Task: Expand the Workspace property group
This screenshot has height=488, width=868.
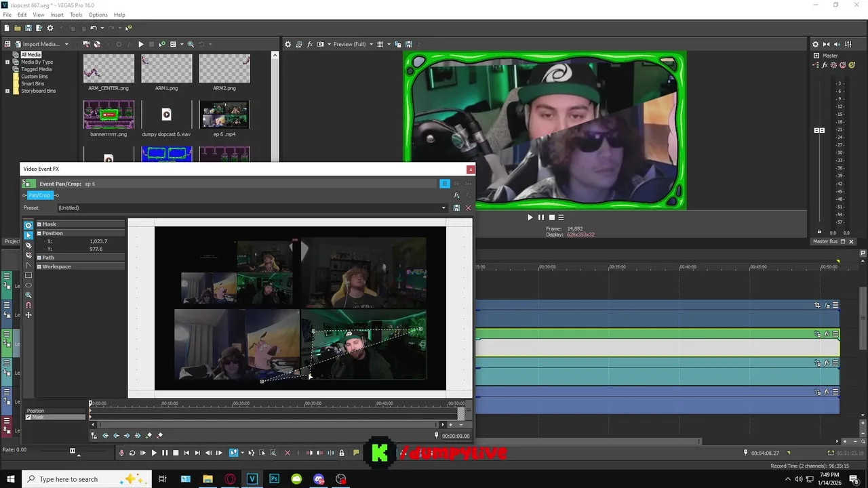Action: [x=39, y=266]
